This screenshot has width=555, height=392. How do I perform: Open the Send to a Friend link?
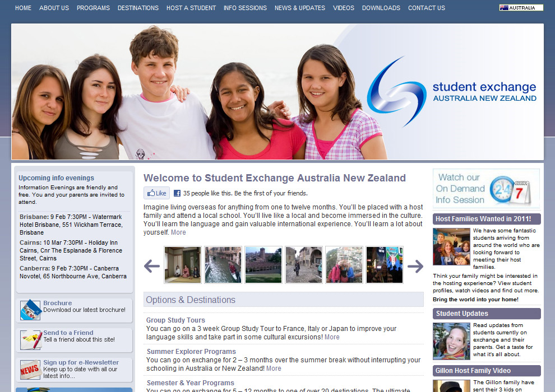68,333
